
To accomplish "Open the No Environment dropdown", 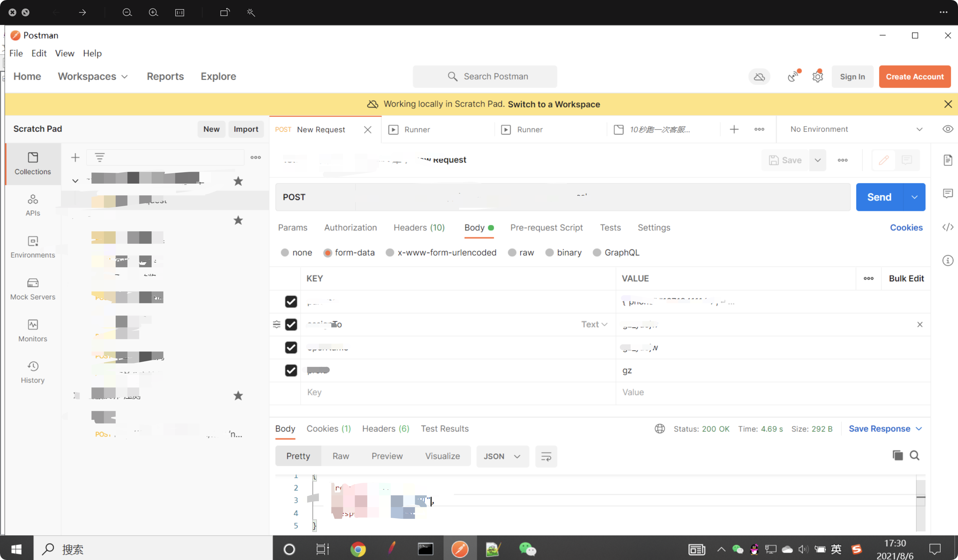I will (856, 129).
